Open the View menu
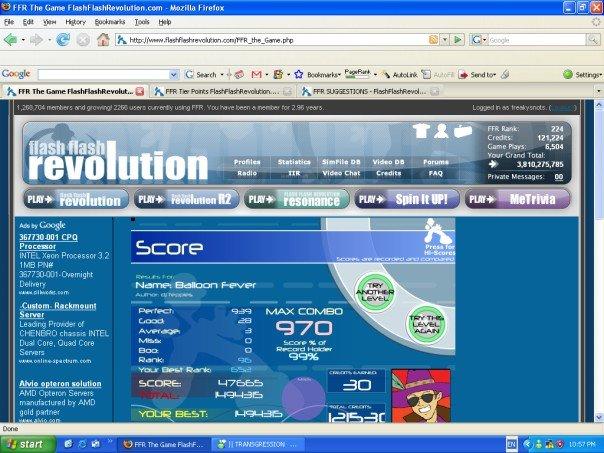 click(49, 22)
